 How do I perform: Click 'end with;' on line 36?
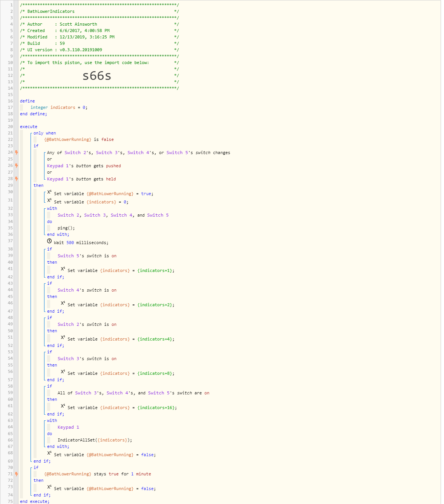tap(58, 234)
